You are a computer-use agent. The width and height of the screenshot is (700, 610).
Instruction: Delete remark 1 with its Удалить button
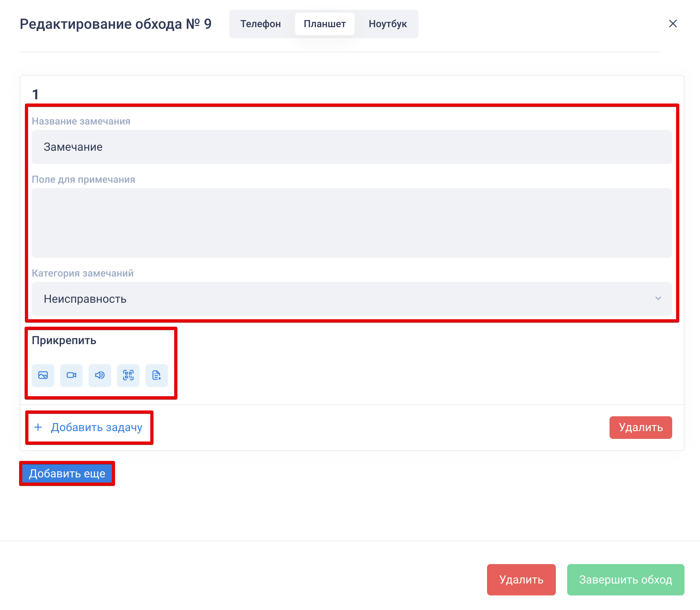pos(641,427)
